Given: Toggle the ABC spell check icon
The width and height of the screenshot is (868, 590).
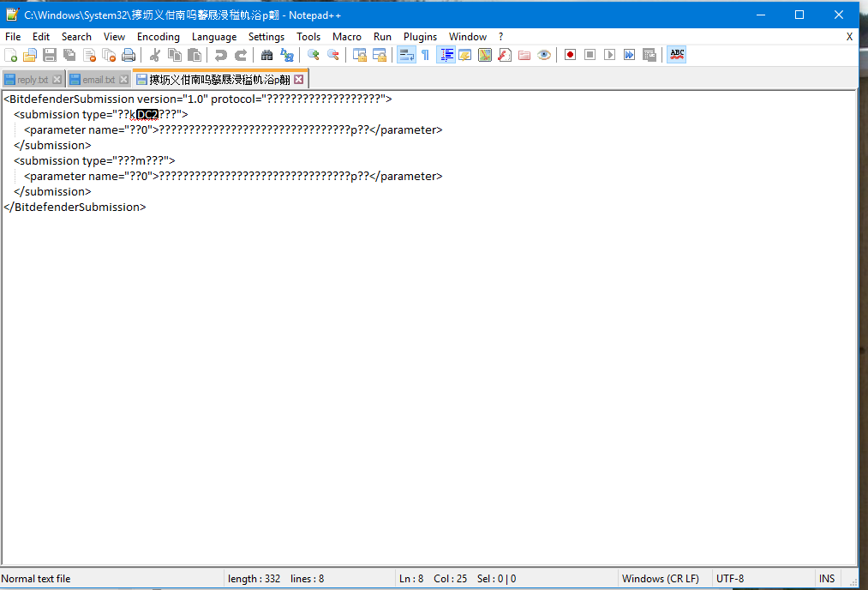Looking at the screenshot, I should 676,55.
